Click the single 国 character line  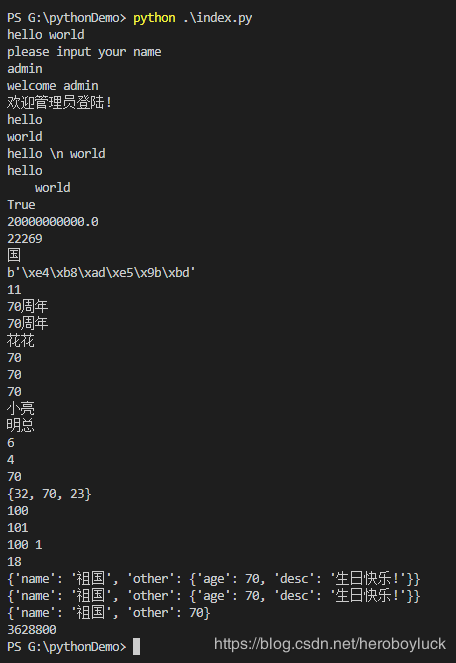coord(14,255)
